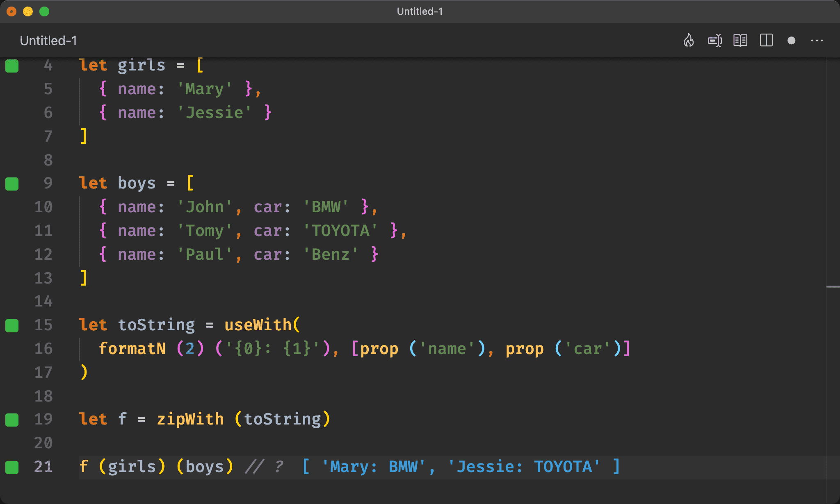The image size is (840, 504).
Task: Click the flame icon in editor toolbar
Action: 689,41
